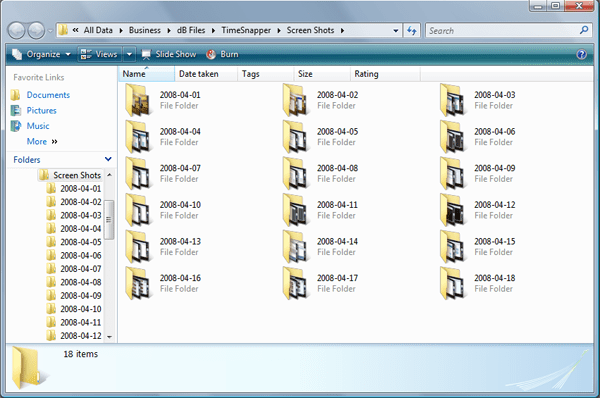Click the folder tree scroll up arrow
The height and width of the screenshot is (398, 600).
coord(109,175)
